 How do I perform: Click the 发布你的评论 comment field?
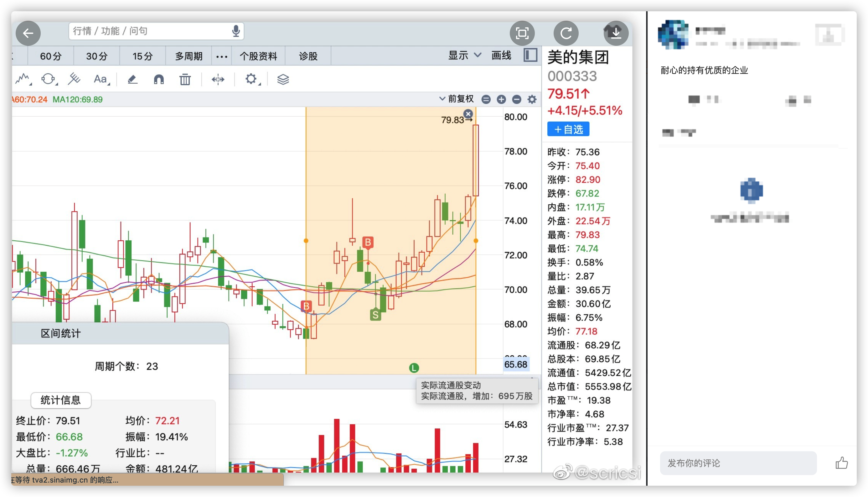point(738,463)
